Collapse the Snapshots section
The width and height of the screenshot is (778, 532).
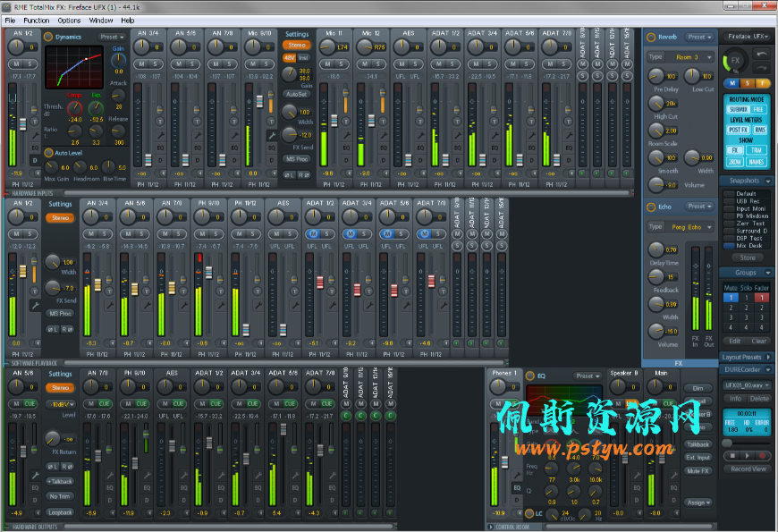point(767,182)
